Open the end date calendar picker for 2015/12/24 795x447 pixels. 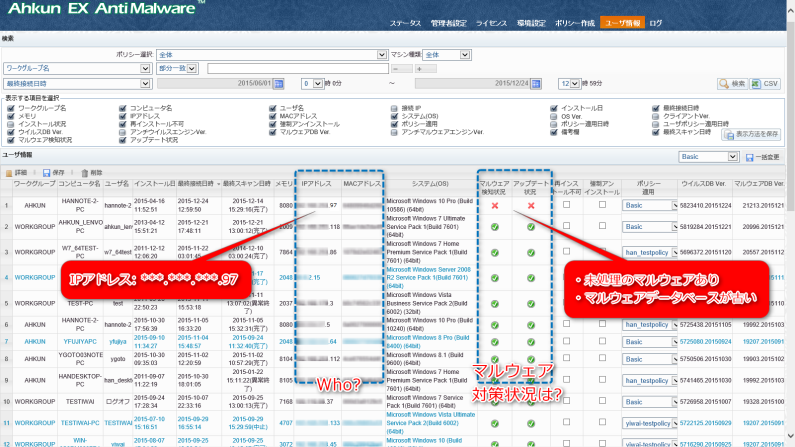(536, 84)
